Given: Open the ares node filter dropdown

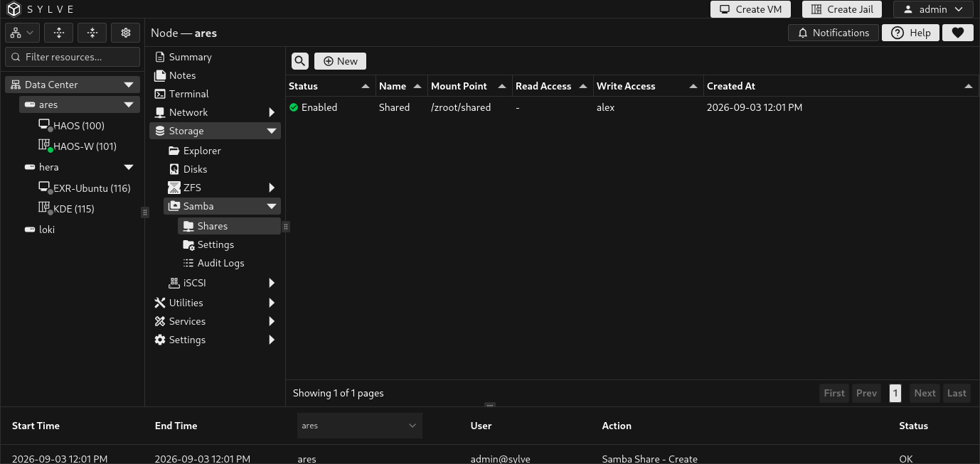Looking at the screenshot, I should pyautogui.click(x=359, y=426).
